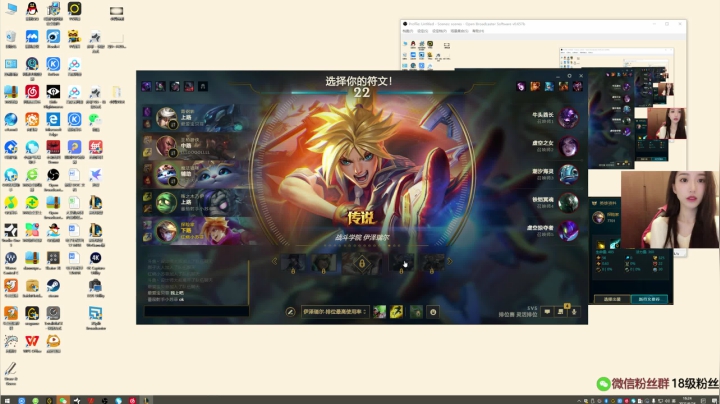Open the Steam desktop shortcut

click(x=53, y=288)
